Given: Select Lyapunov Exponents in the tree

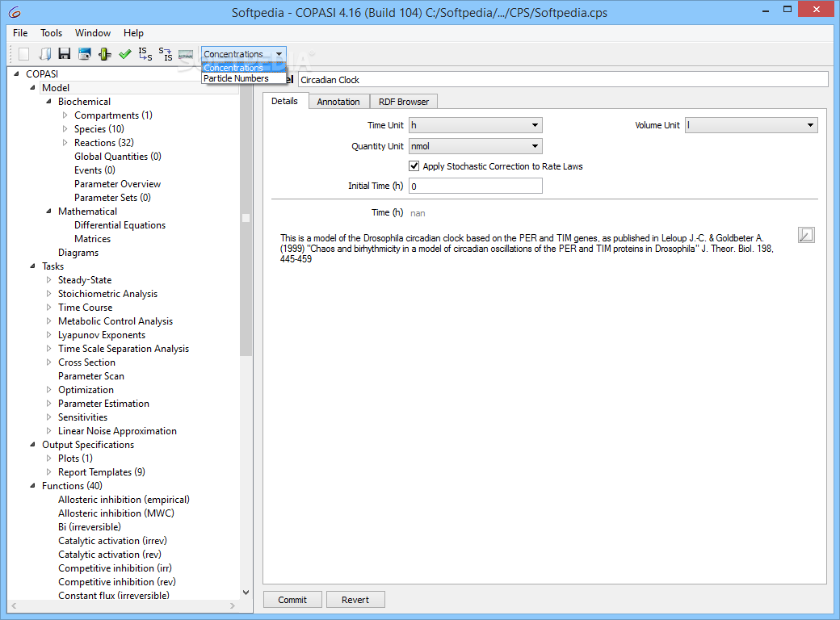Looking at the screenshot, I should click(x=102, y=335).
